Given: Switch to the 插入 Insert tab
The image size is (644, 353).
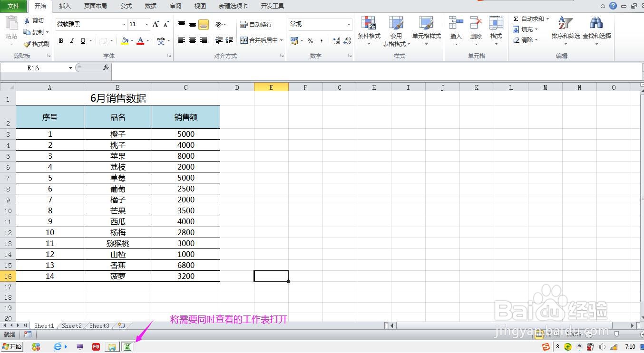Looking at the screenshot, I should pos(65,6).
